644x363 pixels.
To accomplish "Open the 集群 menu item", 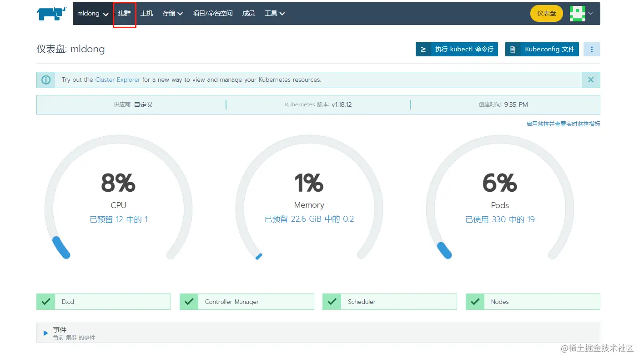I will point(124,14).
